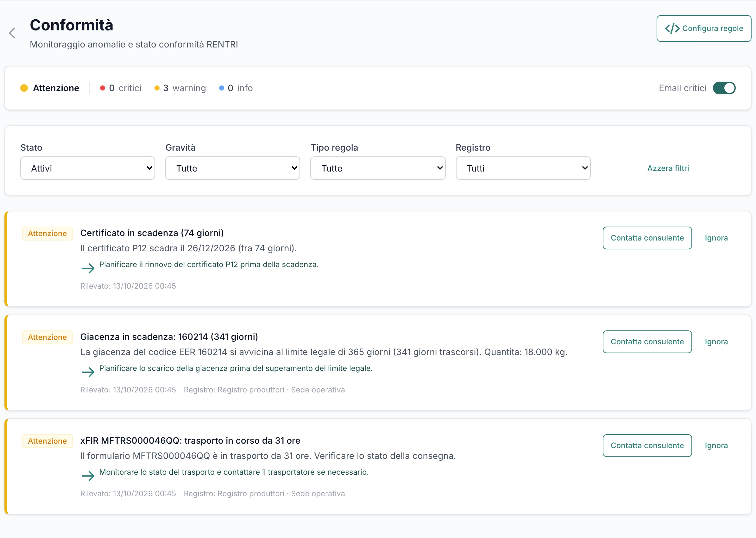Click the title "Certificato in scadenza (74 giorni)"

152,233
